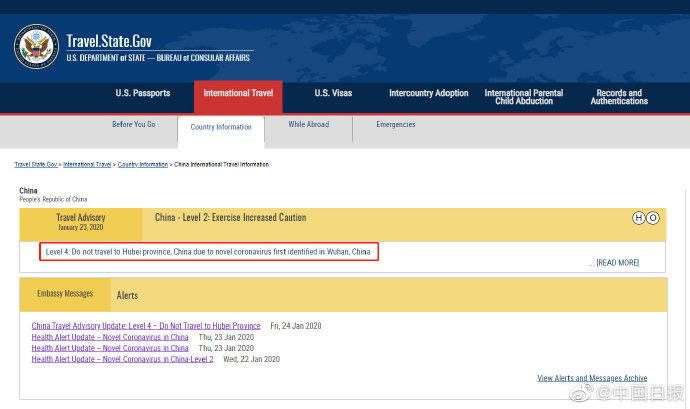690x409 pixels.
Task: Select the Alerts heading tab
Action: point(127,295)
